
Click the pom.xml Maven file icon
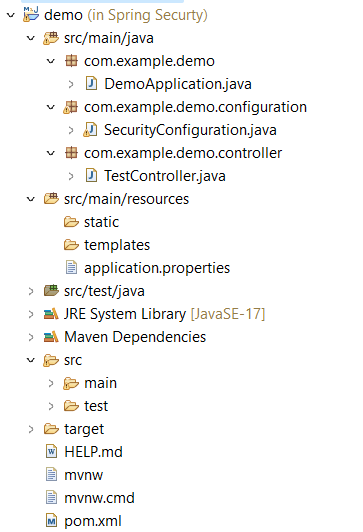click(51, 521)
